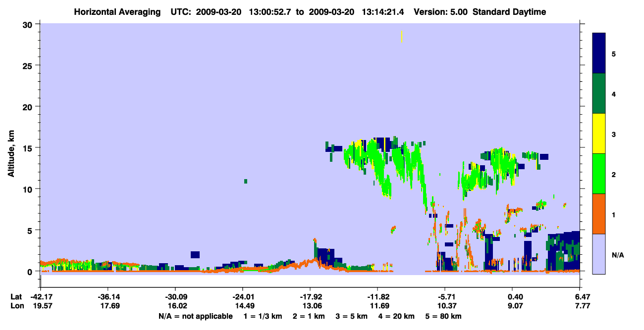Click latitude value -17.92
Screen dimensions: 644x330
tap(310, 297)
